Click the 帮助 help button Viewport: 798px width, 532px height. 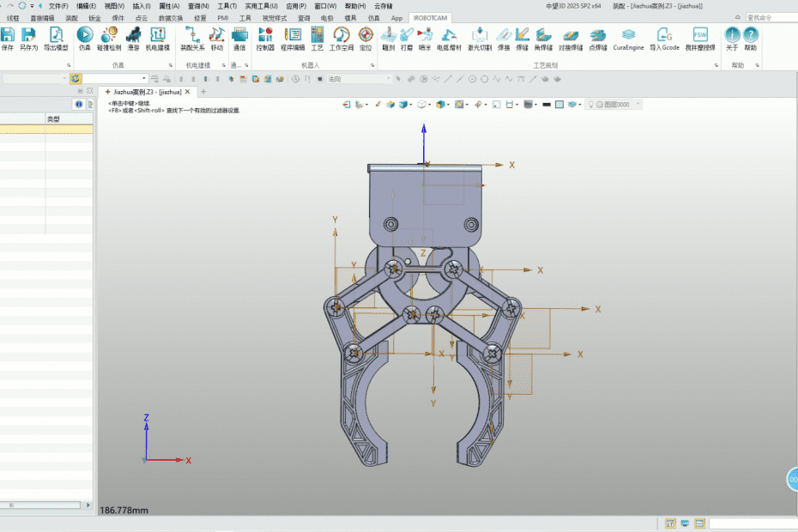pyautogui.click(x=751, y=36)
